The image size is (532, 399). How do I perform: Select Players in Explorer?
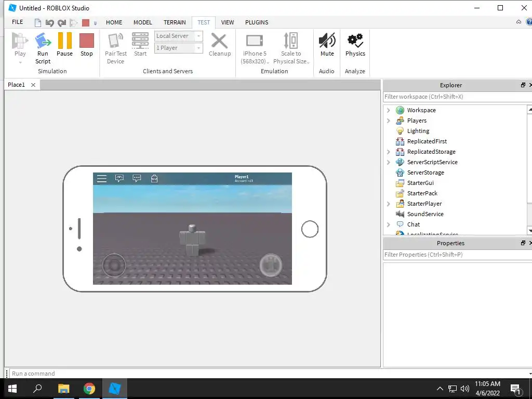coord(417,121)
